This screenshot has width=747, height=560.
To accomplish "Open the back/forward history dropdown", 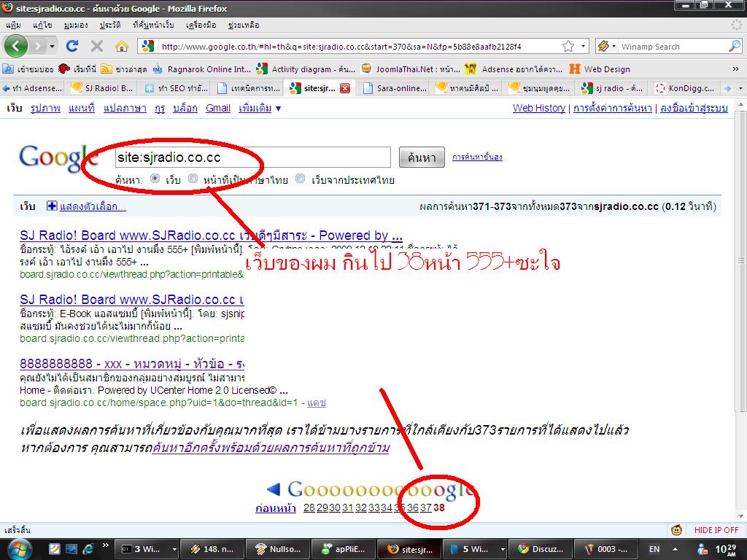I will tap(52, 46).
